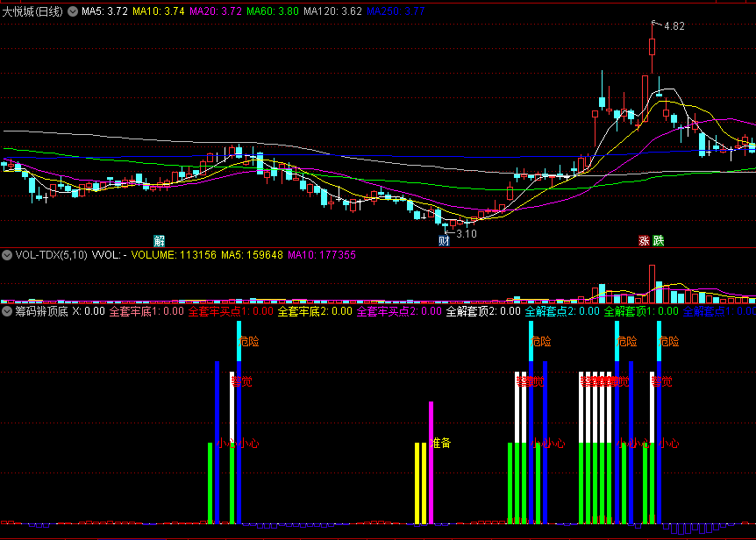
Task: Click the magenta signal bar beside 准备
Action: 431,463
